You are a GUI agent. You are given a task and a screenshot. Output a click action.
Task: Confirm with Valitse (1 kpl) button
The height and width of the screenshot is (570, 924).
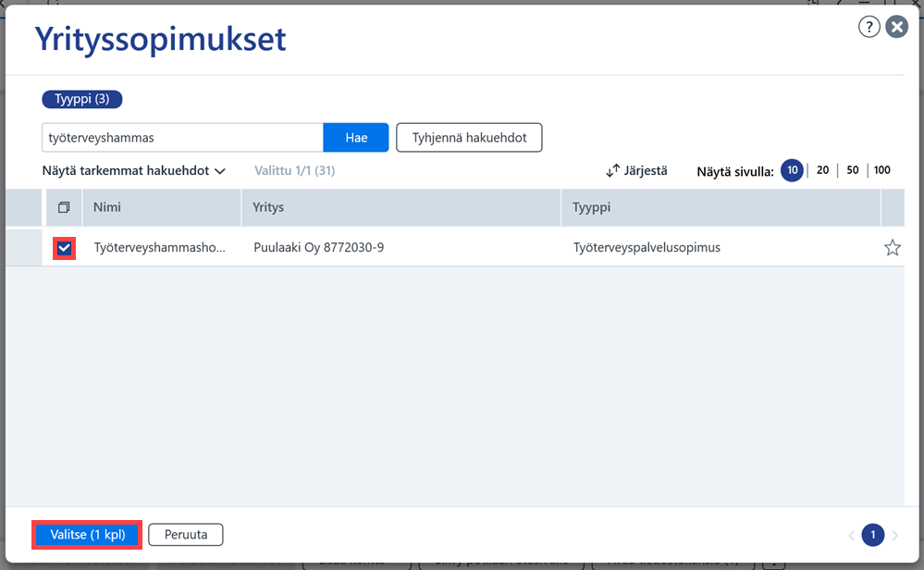[87, 535]
